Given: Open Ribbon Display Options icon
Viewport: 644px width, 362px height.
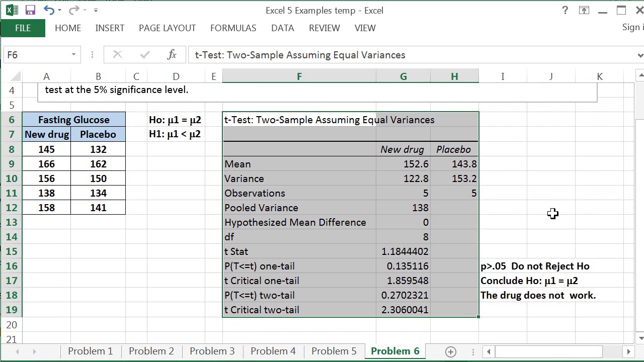Looking at the screenshot, I should (584, 10).
